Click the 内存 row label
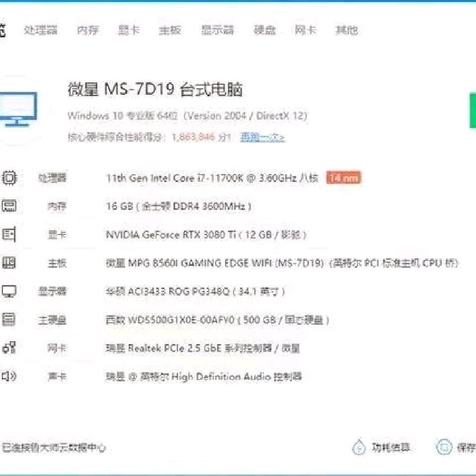 tap(57, 206)
